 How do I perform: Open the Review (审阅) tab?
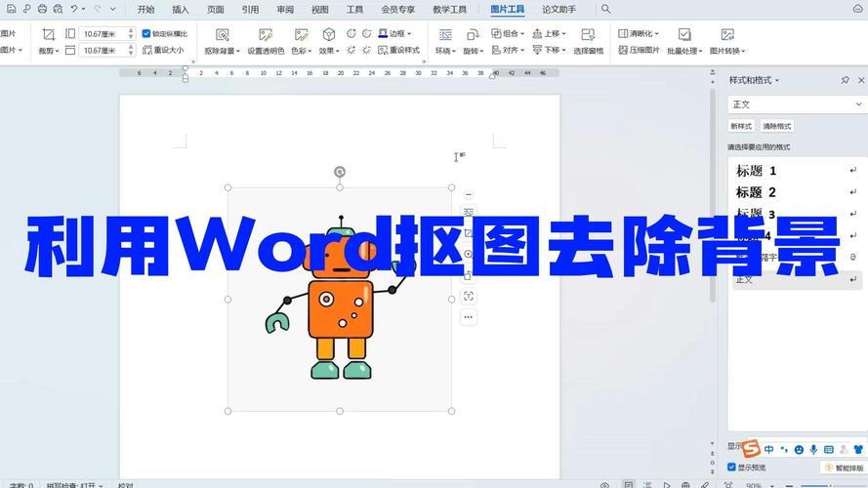click(285, 10)
